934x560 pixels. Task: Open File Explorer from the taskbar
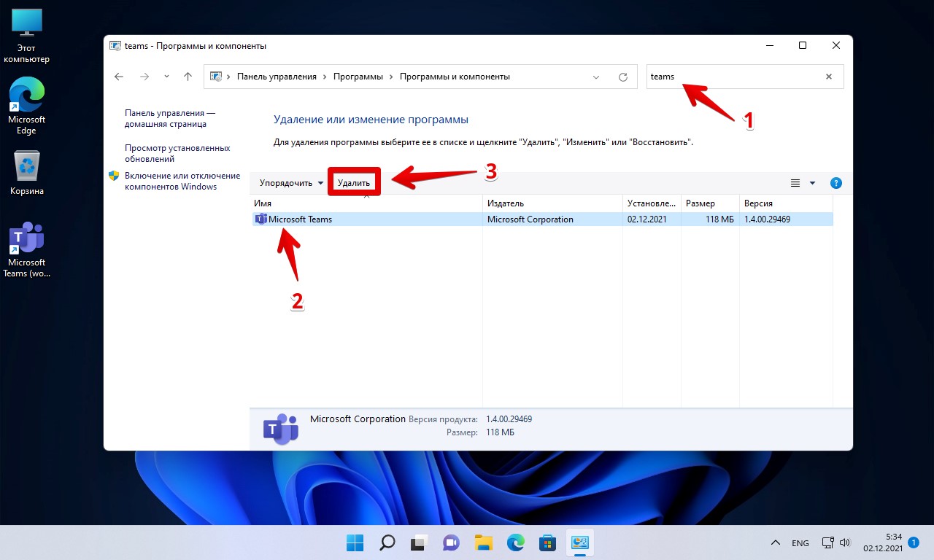(x=483, y=542)
